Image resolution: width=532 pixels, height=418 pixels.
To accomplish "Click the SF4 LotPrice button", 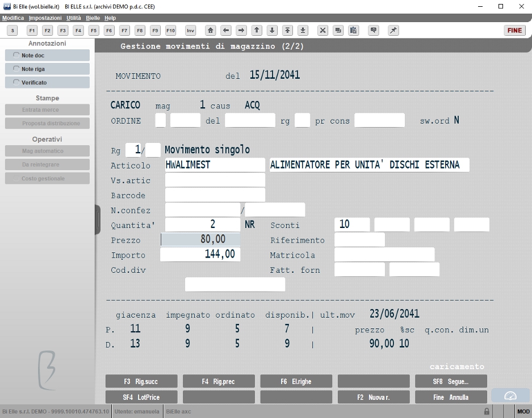I will [141, 398].
